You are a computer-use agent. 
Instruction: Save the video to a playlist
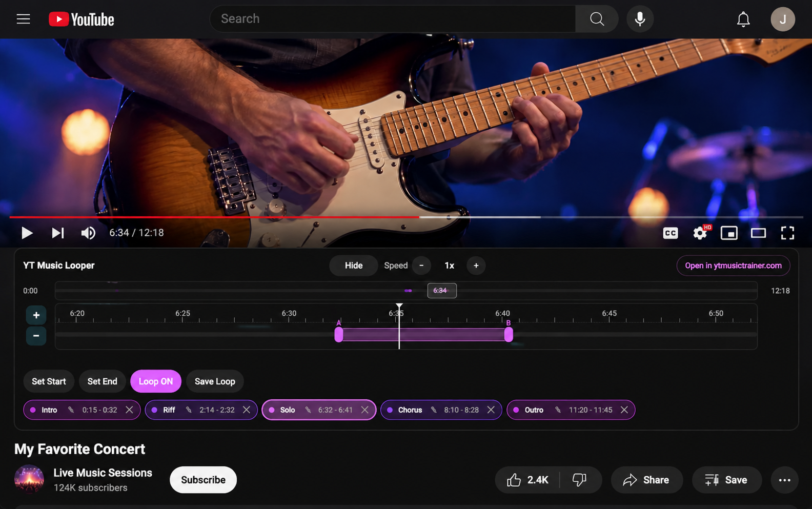[726, 480]
